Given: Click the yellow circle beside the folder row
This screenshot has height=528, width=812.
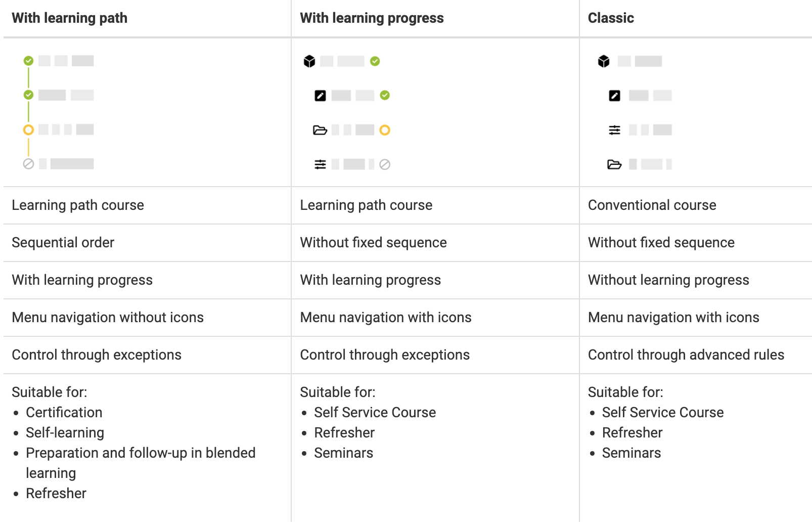Looking at the screenshot, I should (x=385, y=130).
